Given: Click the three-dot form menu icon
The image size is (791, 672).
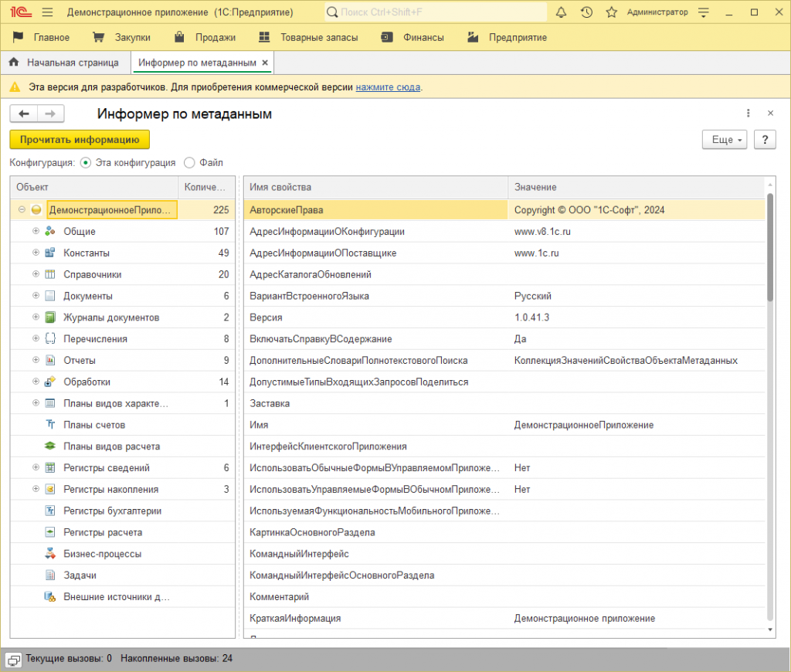Looking at the screenshot, I should coord(748,114).
